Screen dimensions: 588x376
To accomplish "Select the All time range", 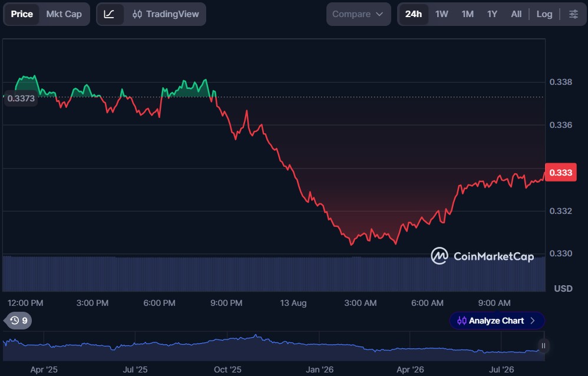I will point(516,14).
